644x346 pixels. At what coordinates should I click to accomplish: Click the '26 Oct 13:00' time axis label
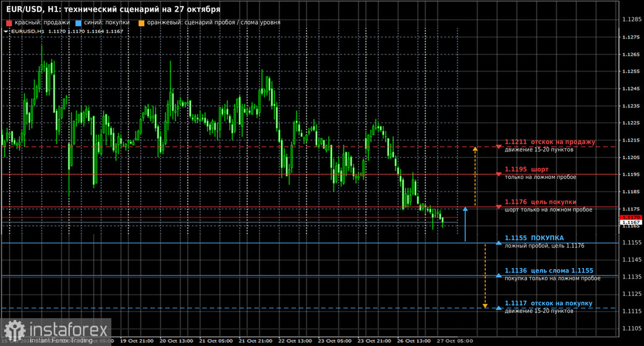coord(414,341)
